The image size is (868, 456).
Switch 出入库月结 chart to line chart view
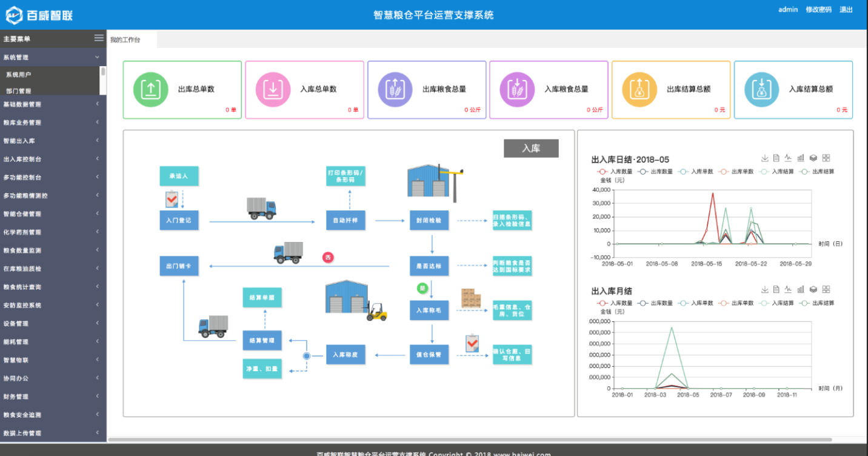pos(788,290)
